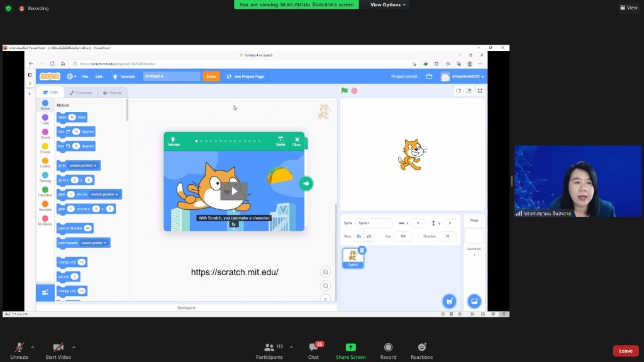644x362 pixels.
Task: Select the Sound block category
Action: tap(45, 134)
